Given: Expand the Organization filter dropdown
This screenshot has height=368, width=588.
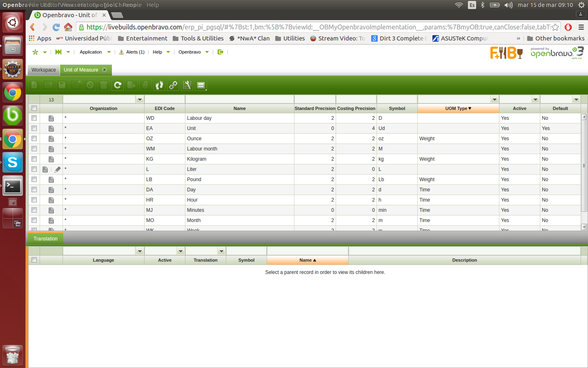Looking at the screenshot, I should 140,100.
